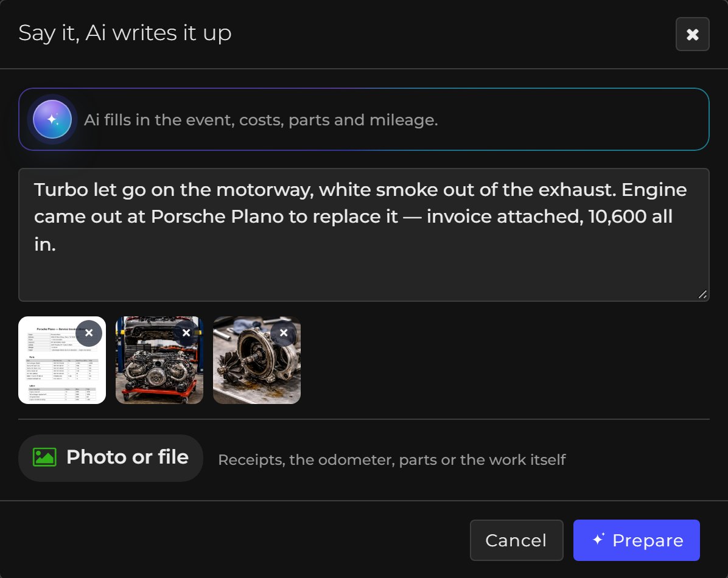Remove the invoice document attachment
This screenshot has width=728, height=578.
(89, 333)
